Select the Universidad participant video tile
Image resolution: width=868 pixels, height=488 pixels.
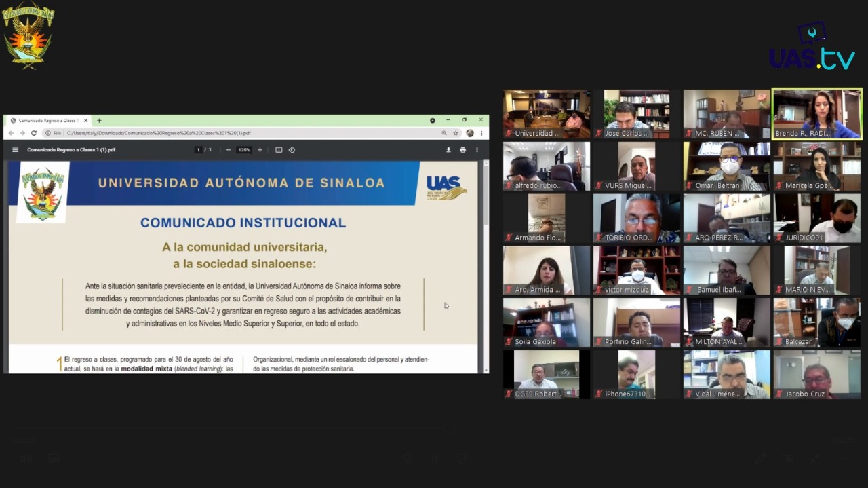(547, 114)
